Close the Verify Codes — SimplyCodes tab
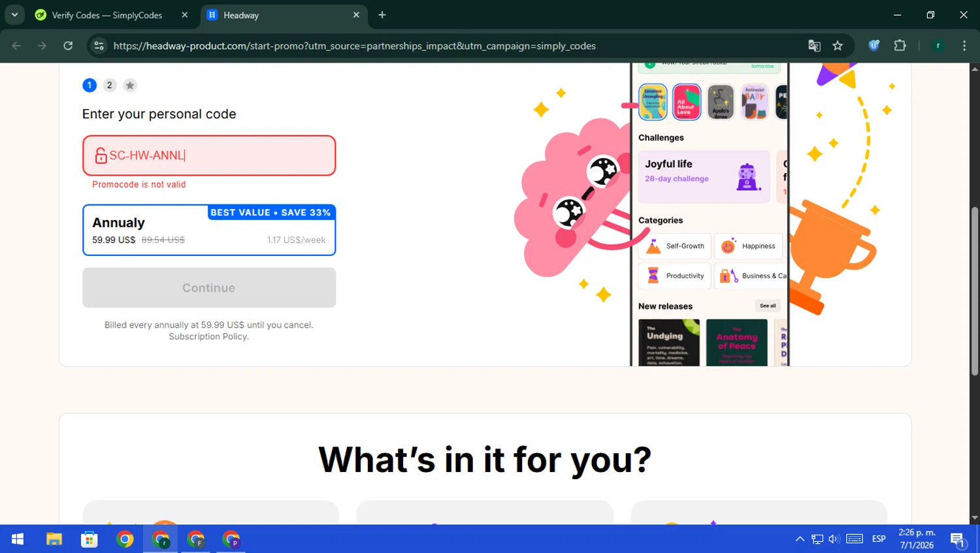The width and height of the screenshot is (980, 553). click(185, 15)
